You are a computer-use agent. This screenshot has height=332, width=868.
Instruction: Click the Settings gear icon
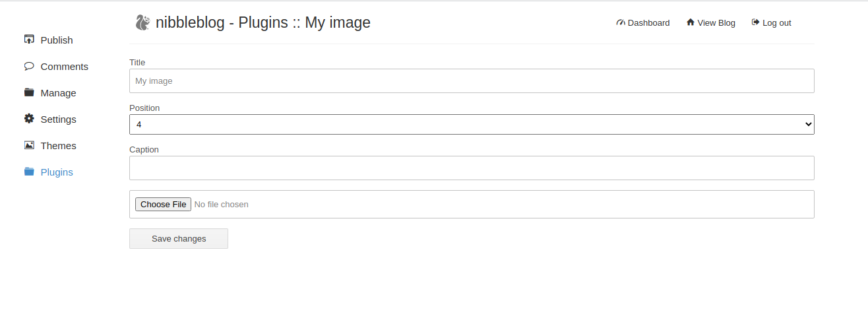(29, 119)
